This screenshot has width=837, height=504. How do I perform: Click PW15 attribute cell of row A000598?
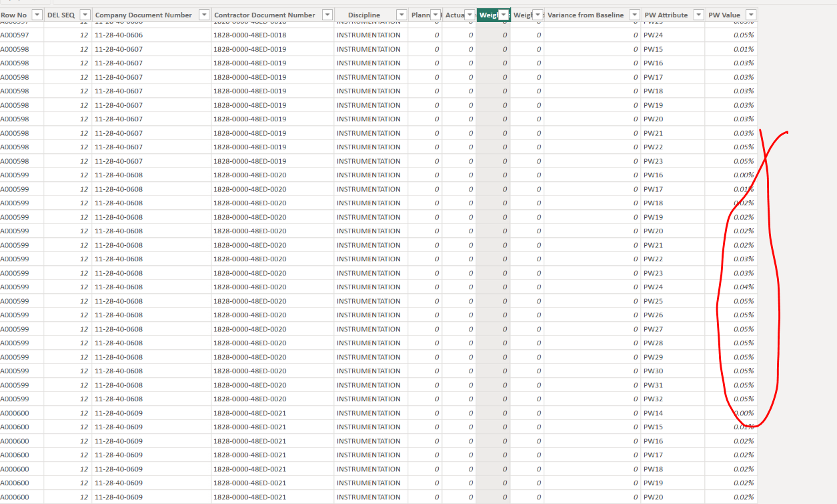(673, 49)
